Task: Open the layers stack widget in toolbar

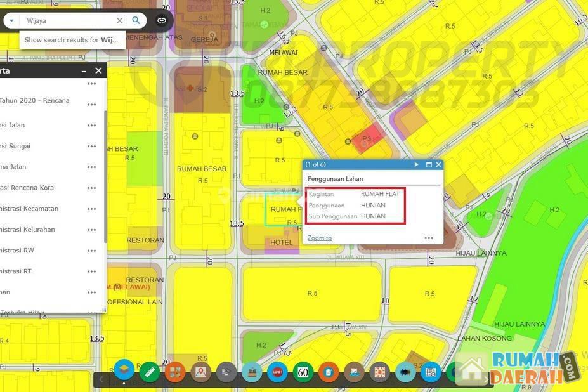Action: [x=124, y=372]
